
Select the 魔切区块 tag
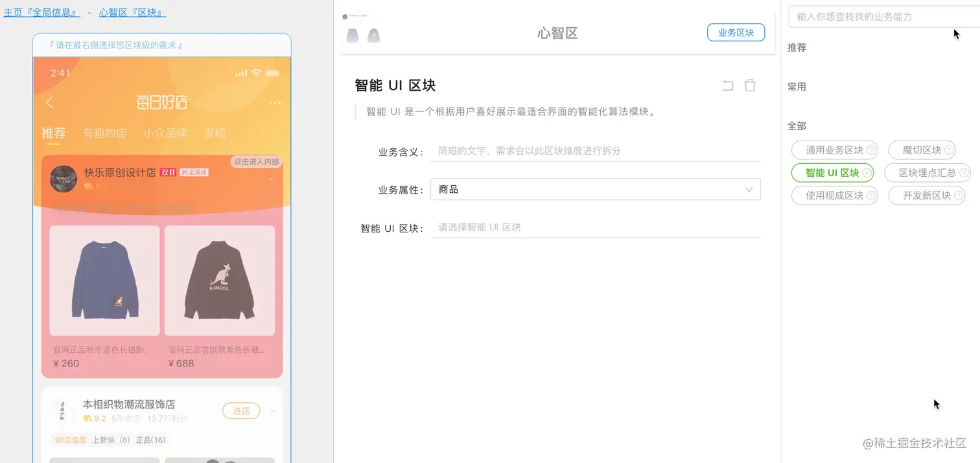click(x=922, y=150)
